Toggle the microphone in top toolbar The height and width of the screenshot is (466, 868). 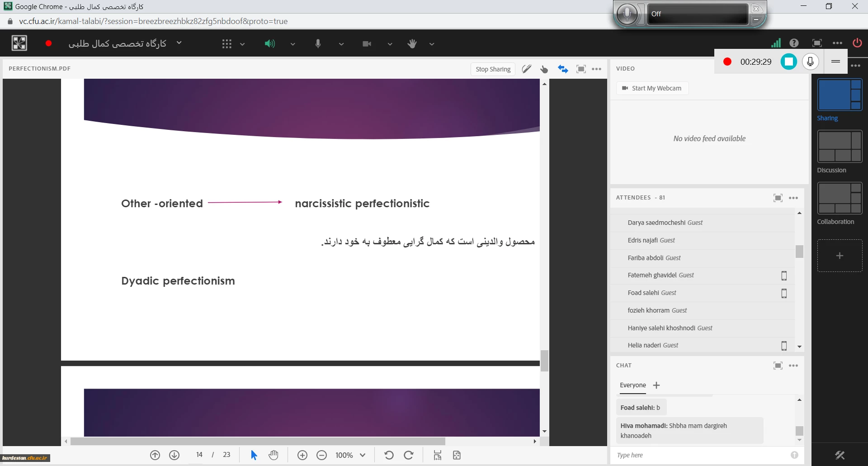(x=318, y=44)
